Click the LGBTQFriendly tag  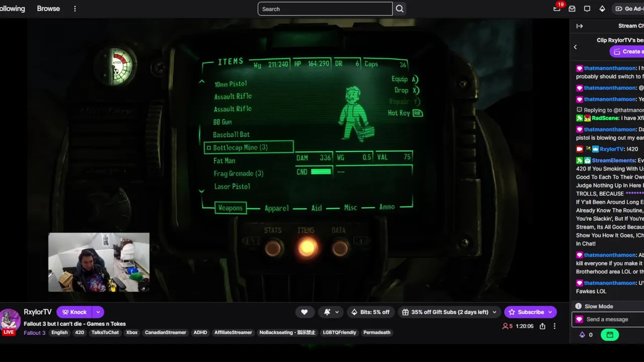[339, 332]
